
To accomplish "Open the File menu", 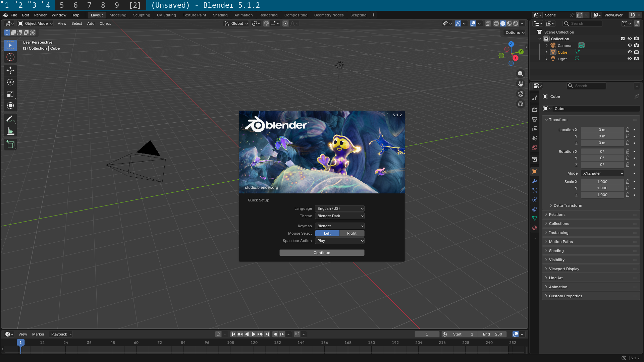I will tap(14, 15).
